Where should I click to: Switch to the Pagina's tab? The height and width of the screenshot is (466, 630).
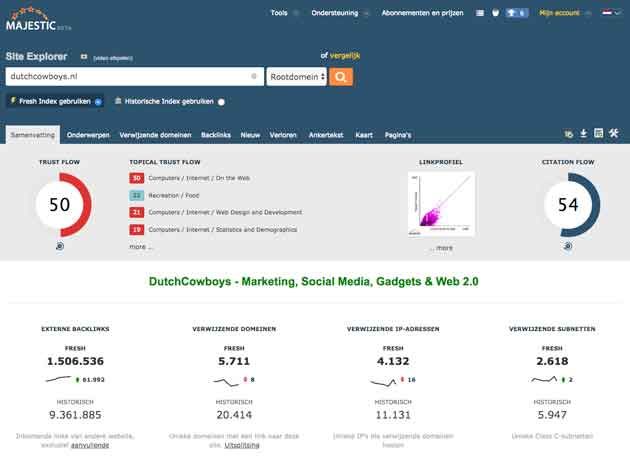click(398, 135)
